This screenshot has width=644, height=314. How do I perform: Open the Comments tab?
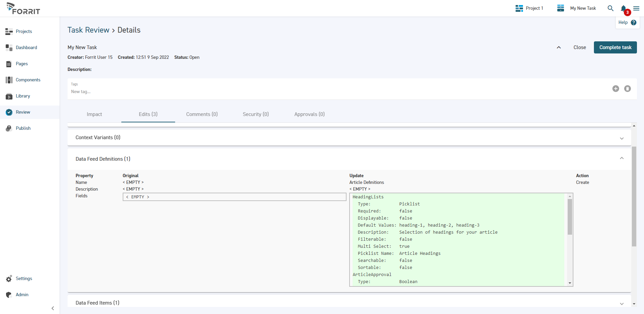pos(202,114)
